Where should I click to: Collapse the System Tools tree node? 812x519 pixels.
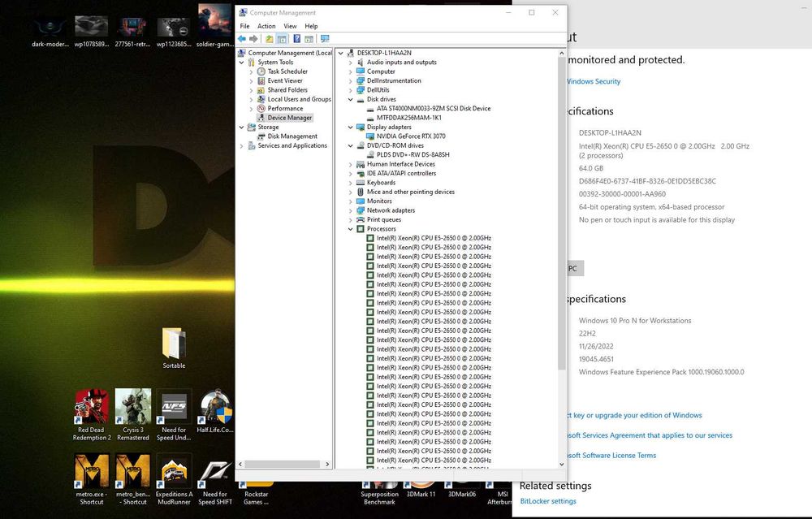(242, 63)
